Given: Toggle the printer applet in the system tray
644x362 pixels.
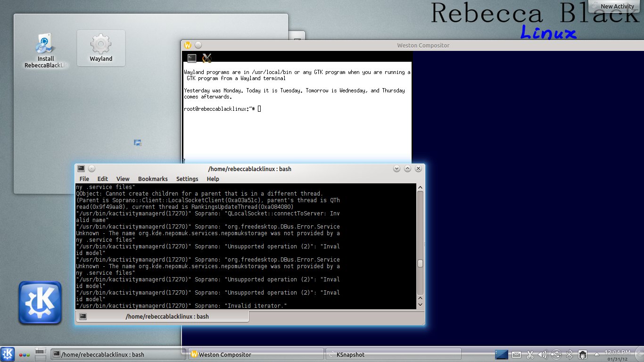Looking at the screenshot, I should pos(583,354).
